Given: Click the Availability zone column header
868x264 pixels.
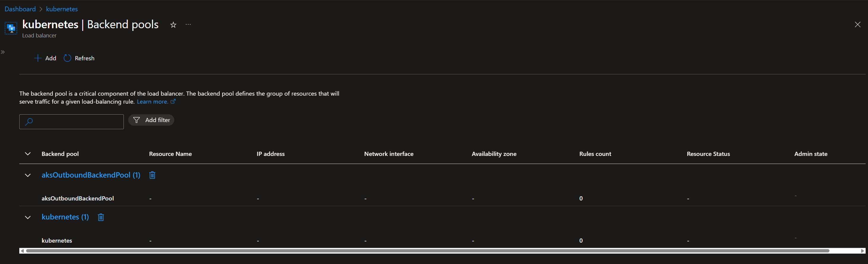Looking at the screenshot, I should click(494, 154).
